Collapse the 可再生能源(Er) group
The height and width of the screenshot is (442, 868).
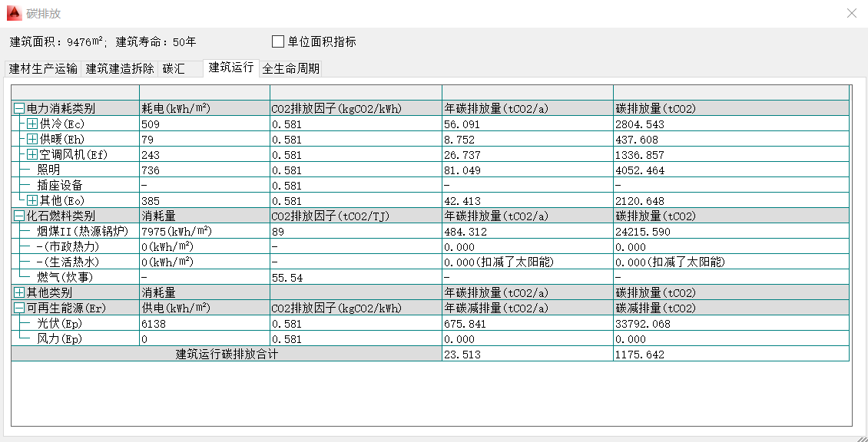click(x=19, y=308)
